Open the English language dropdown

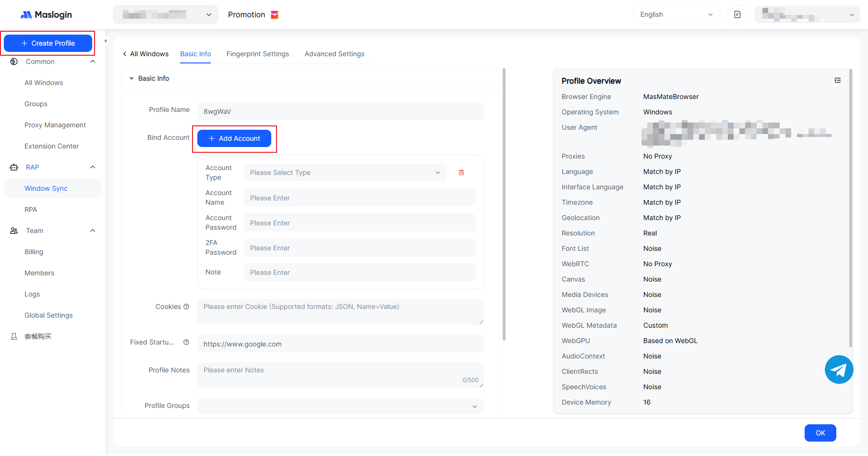pyautogui.click(x=676, y=14)
